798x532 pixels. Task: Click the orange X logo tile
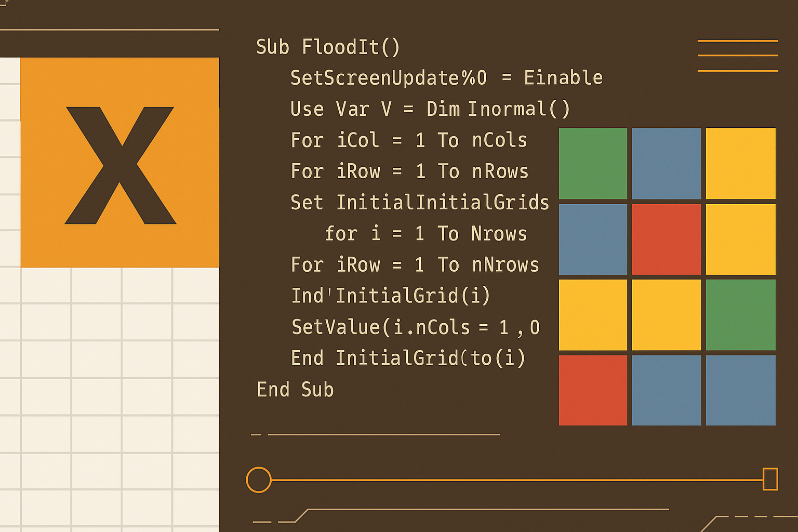click(x=120, y=162)
